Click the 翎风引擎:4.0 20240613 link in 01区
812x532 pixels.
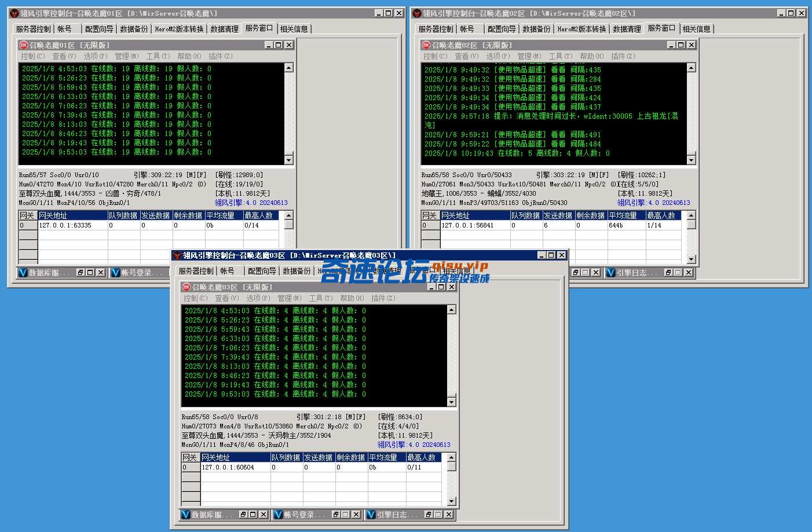(x=251, y=203)
